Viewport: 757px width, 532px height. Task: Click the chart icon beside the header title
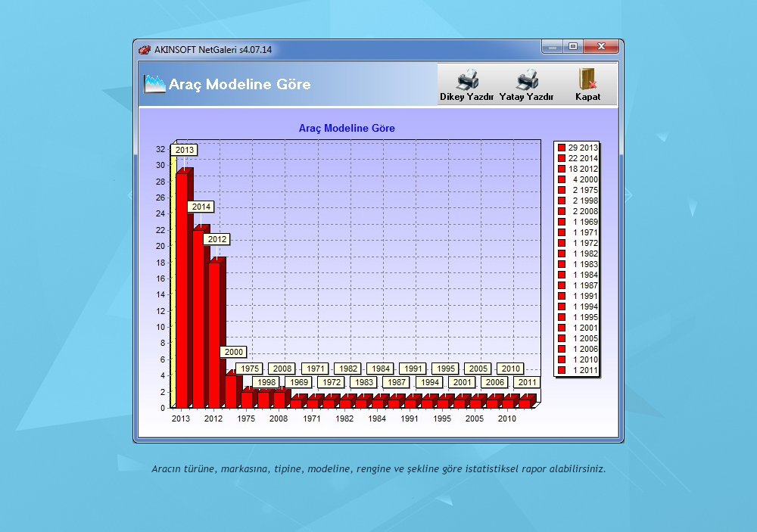[154, 84]
